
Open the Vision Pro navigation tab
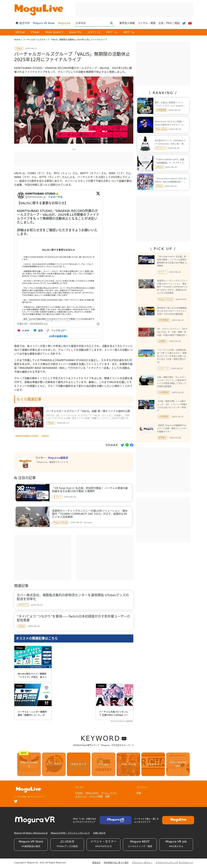[x=75, y=32]
